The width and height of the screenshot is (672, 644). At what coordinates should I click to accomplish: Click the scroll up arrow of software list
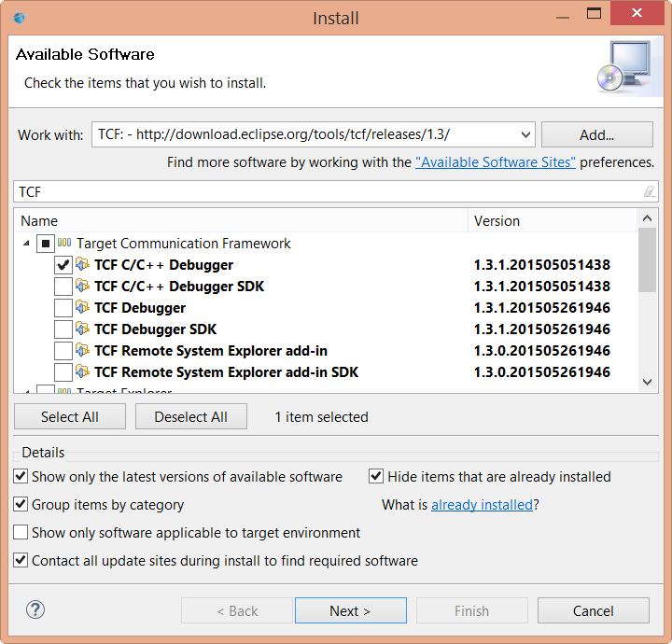[x=647, y=218]
